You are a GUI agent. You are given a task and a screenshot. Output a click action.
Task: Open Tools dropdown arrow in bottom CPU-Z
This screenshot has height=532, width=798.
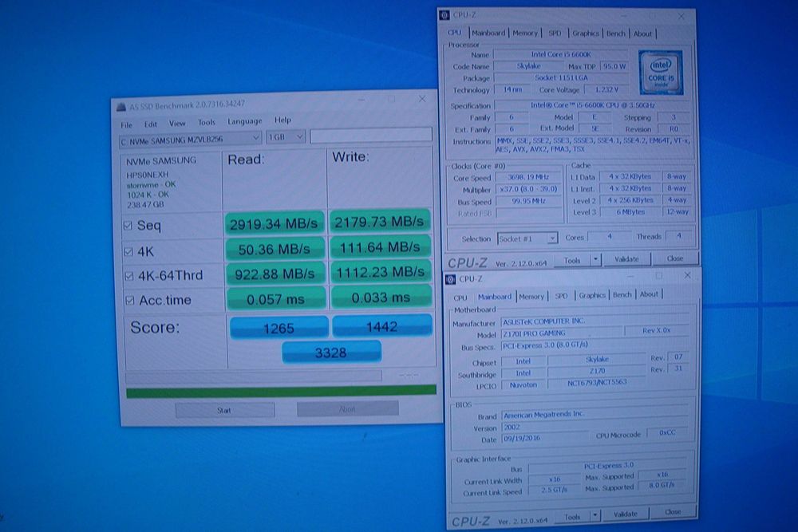(x=595, y=516)
